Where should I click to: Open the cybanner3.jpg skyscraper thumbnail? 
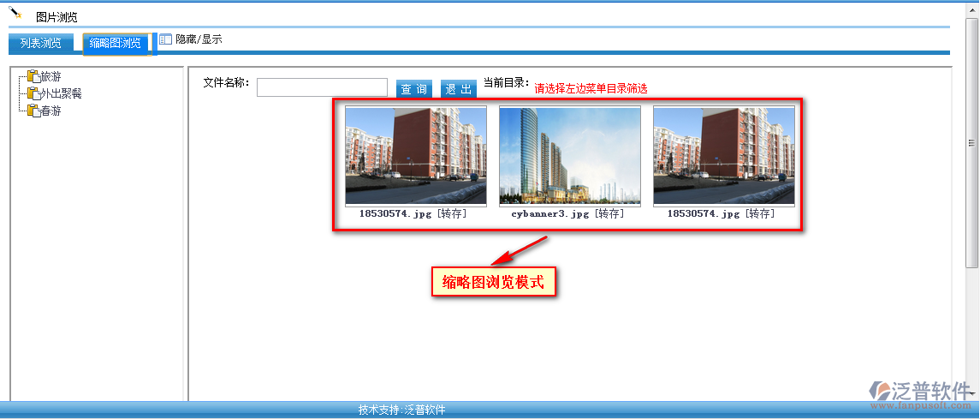click(x=569, y=156)
